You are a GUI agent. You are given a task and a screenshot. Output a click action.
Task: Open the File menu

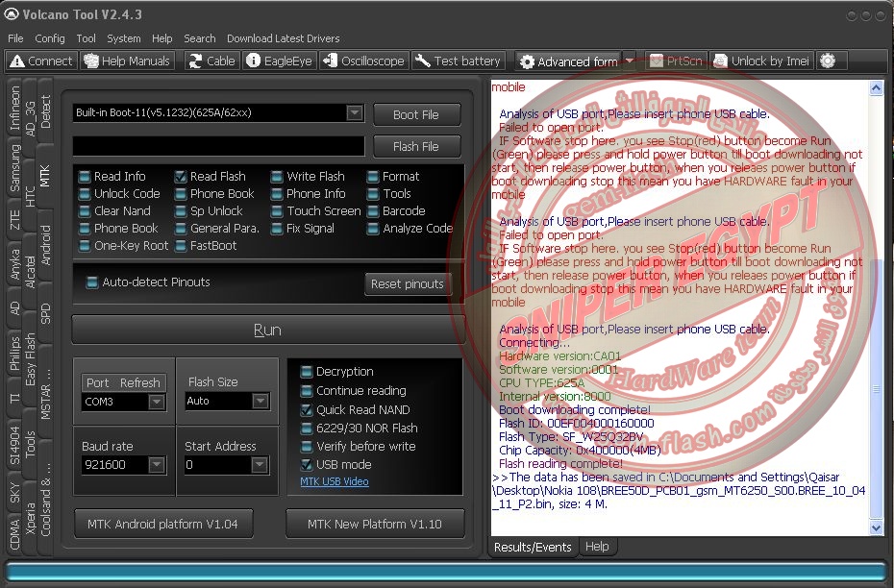click(15, 38)
